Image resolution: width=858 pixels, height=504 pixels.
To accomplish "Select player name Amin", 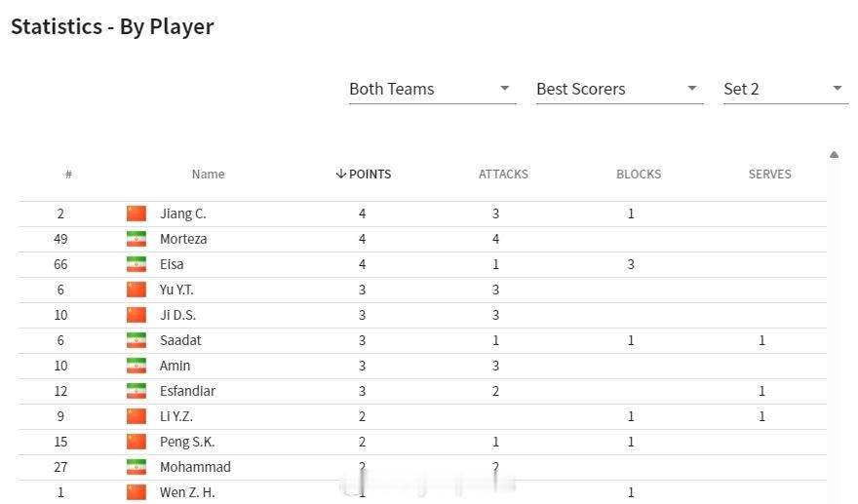I will coord(175,366).
